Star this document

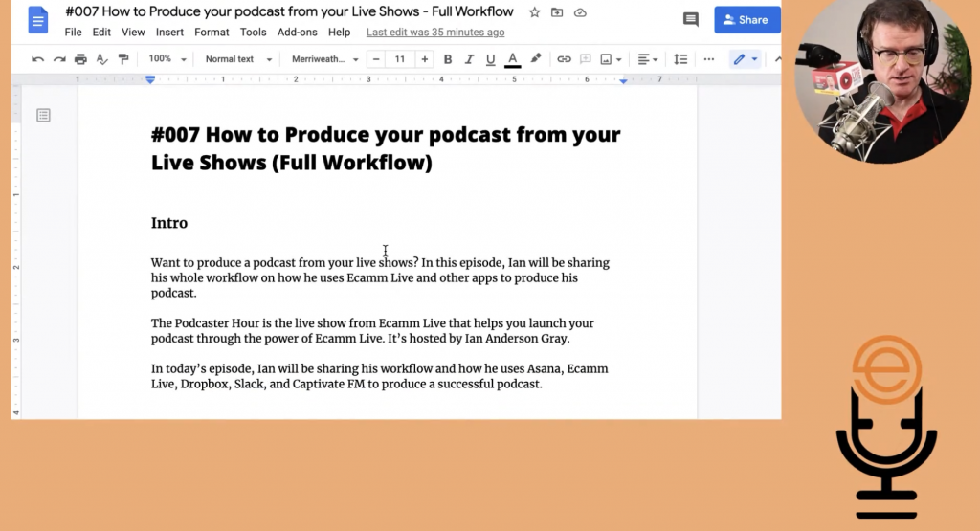(x=534, y=12)
